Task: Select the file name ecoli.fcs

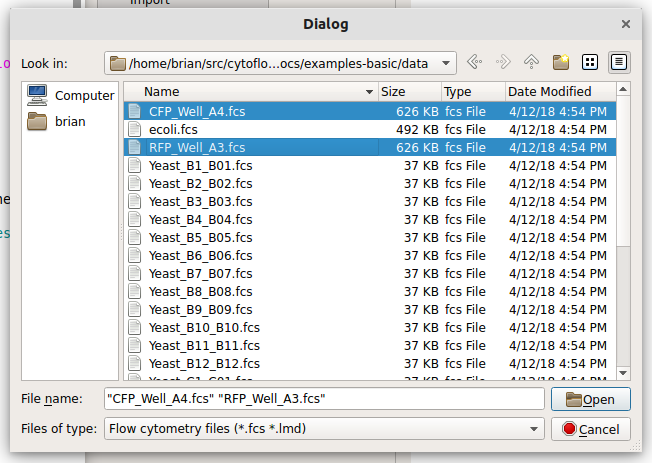Action: 173,129
